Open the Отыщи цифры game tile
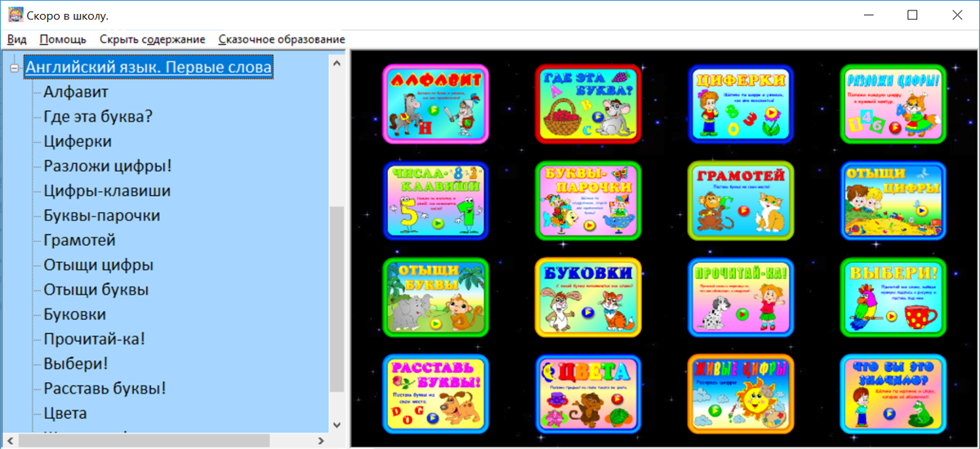This screenshot has width=980, height=449. point(893,200)
